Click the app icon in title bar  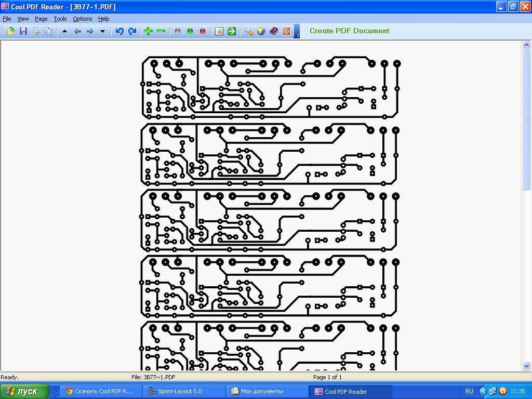point(5,6)
